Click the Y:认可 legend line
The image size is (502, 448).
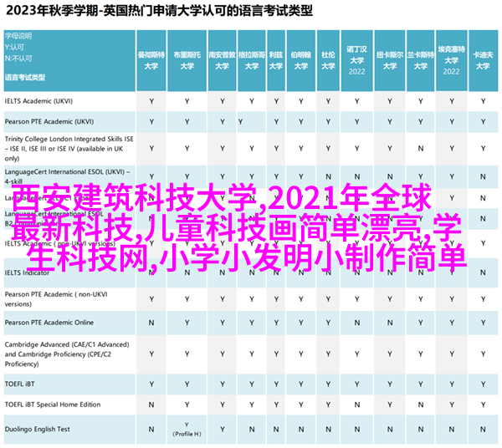[x=14, y=48]
